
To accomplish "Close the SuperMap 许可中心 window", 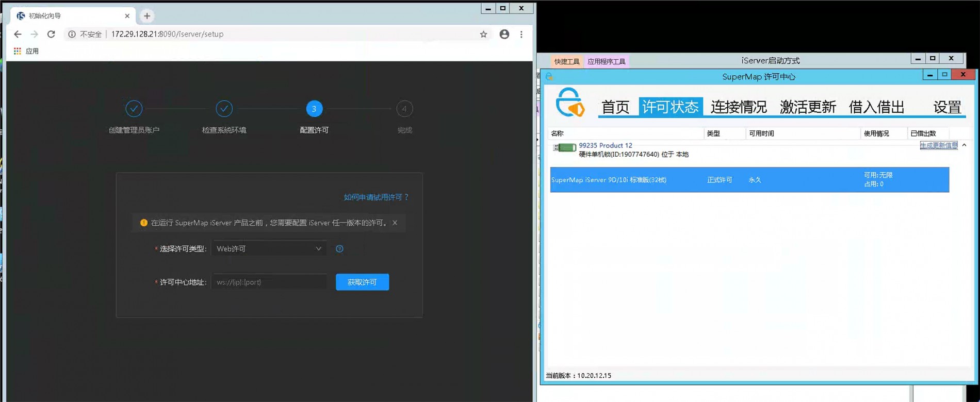I will point(963,75).
